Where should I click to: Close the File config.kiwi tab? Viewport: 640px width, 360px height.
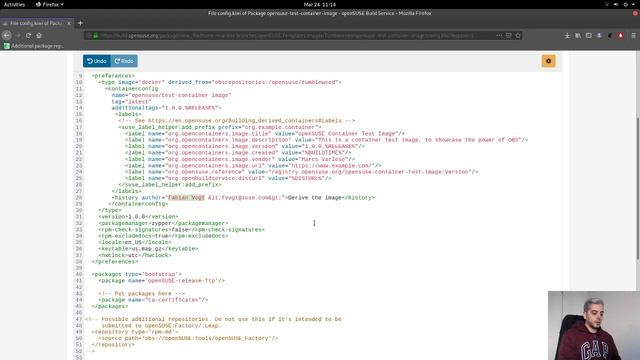(69, 23)
